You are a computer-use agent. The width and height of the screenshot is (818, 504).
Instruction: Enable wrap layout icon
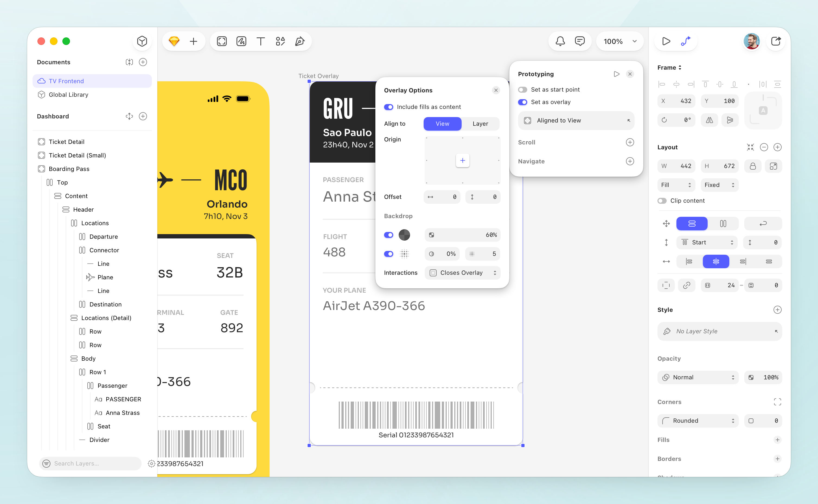click(763, 223)
